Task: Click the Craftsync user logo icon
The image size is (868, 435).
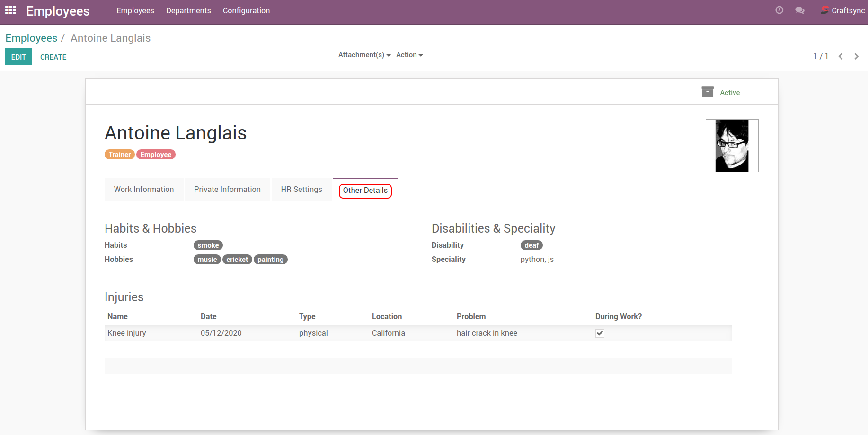Action: [824, 10]
